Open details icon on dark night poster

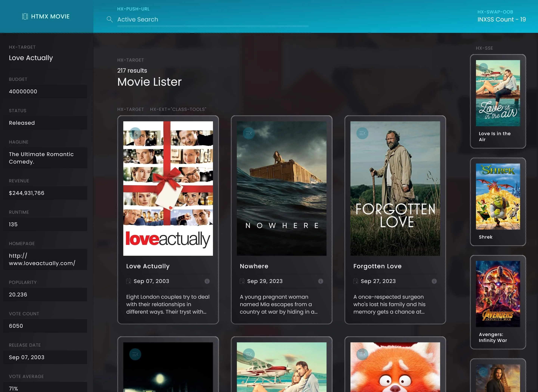pyautogui.click(x=135, y=354)
